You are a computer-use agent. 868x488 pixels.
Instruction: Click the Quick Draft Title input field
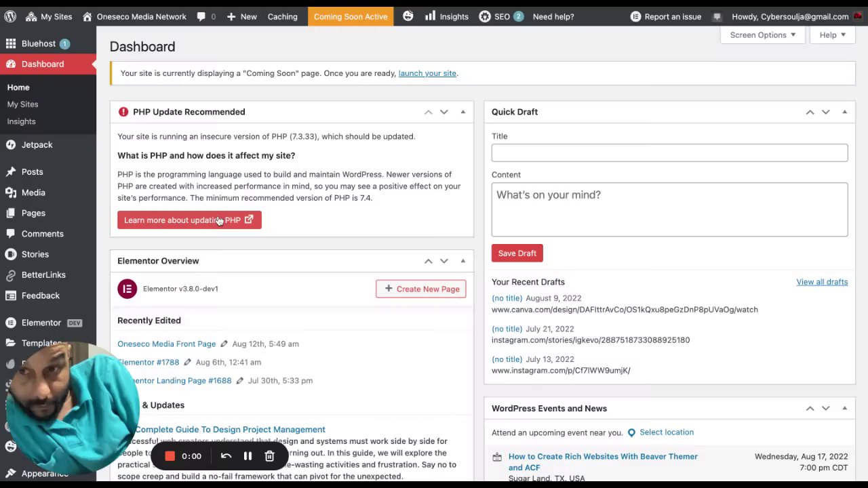point(669,152)
